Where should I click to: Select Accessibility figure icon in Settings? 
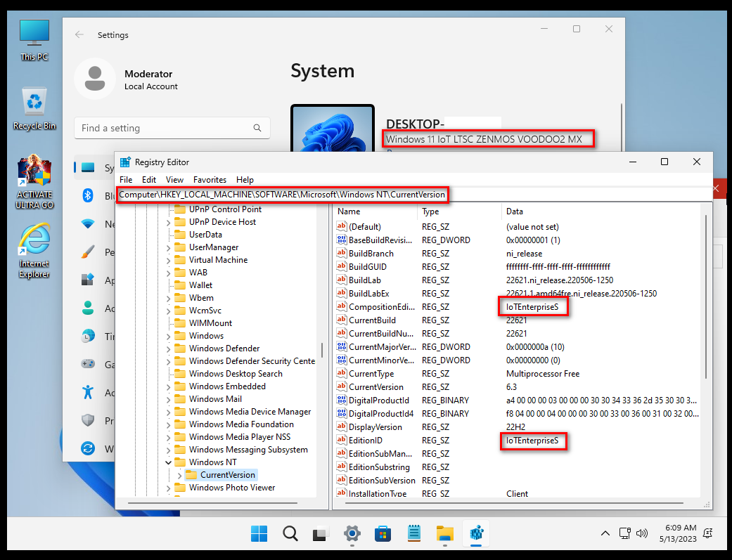(x=88, y=393)
